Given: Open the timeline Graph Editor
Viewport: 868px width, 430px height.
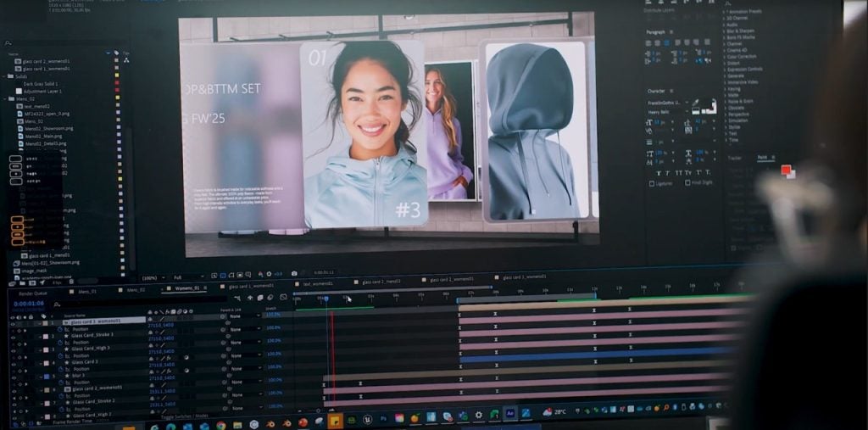Looking at the screenshot, I should coord(284,297).
